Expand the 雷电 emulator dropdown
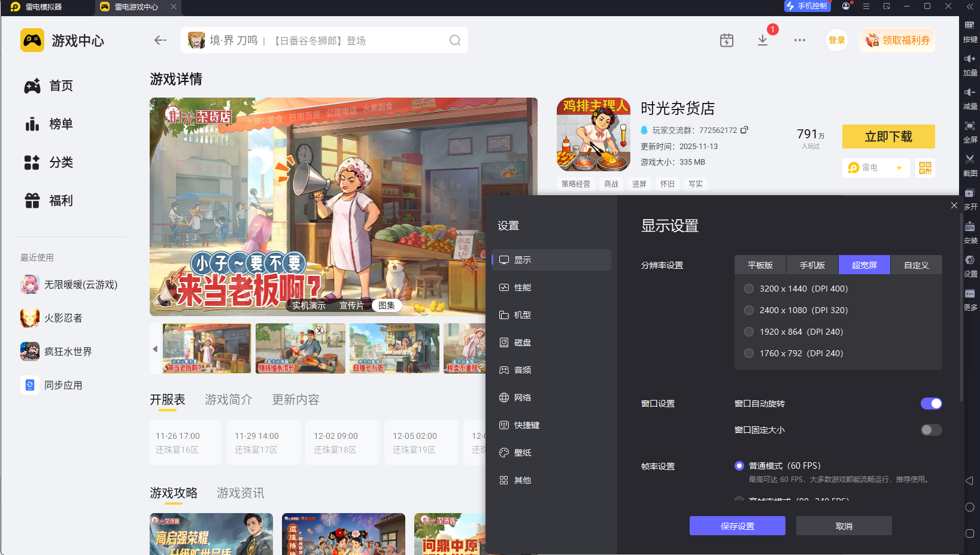 click(x=899, y=168)
